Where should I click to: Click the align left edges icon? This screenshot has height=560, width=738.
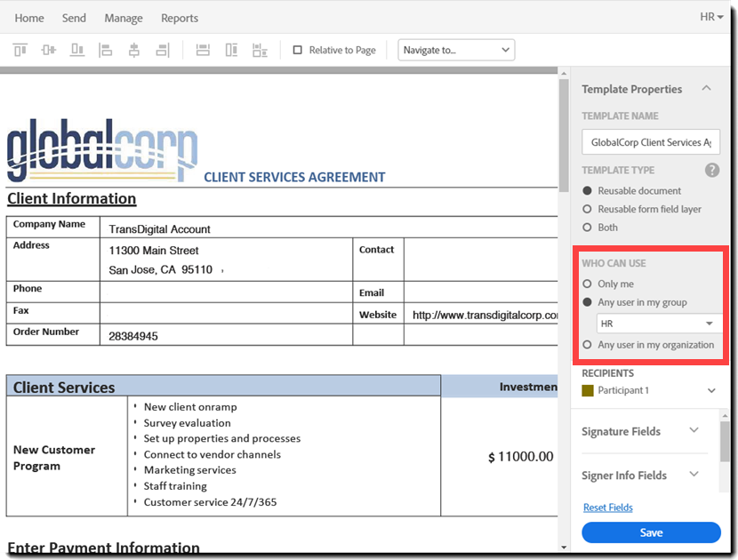tap(106, 50)
